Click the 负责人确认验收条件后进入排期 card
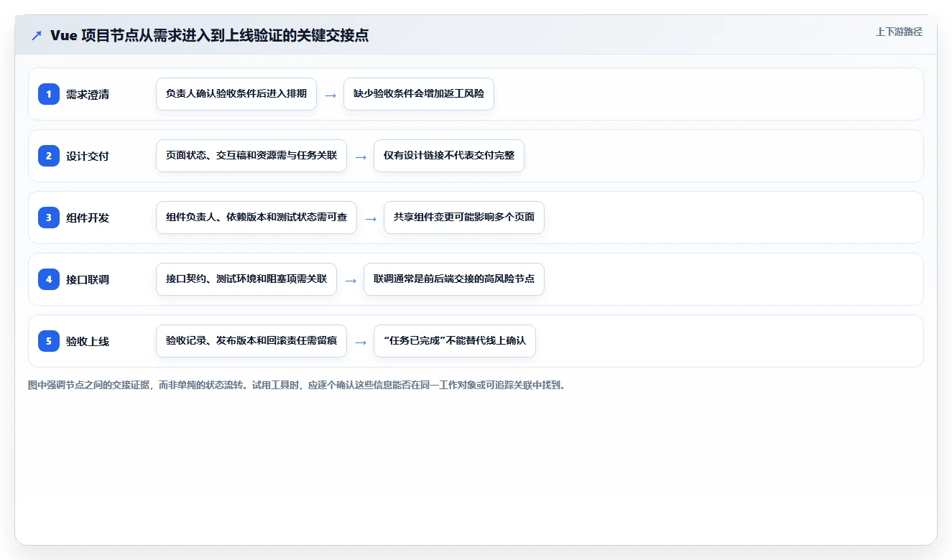The width and height of the screenshot is (952, 560). pyautogui.click(x=236, y=94)
